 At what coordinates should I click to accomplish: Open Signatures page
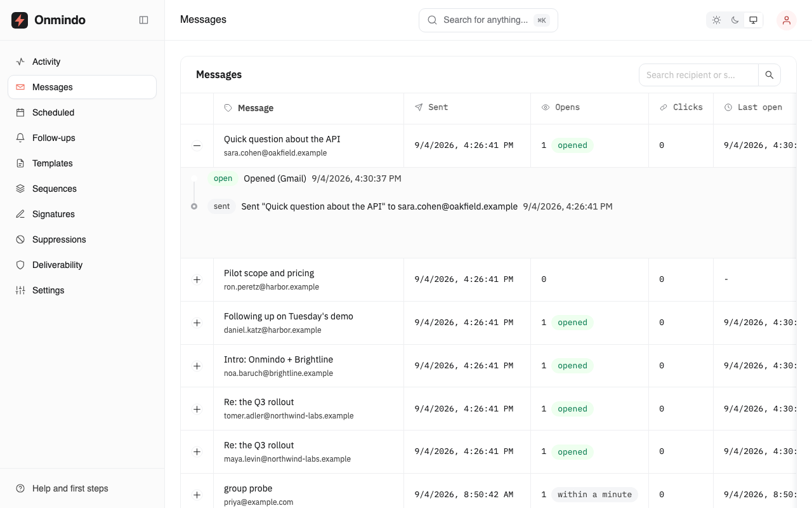click(x=82, y=214)
